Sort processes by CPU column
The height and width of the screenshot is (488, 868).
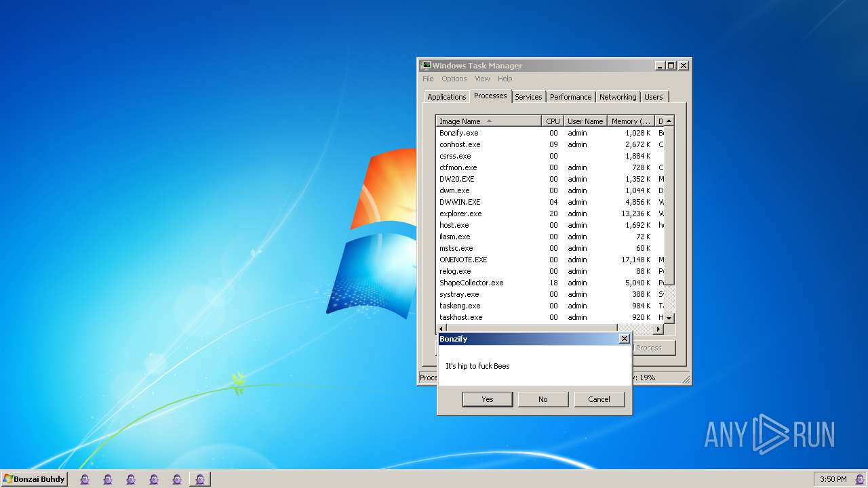click(x=553, y=121)
